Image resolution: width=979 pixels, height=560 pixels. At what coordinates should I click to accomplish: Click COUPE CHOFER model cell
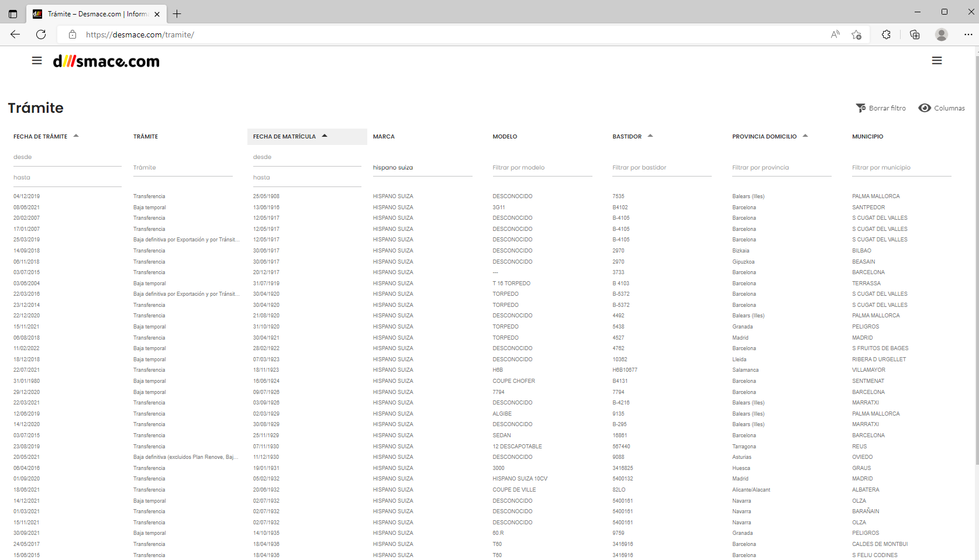(x=514, y=381)
